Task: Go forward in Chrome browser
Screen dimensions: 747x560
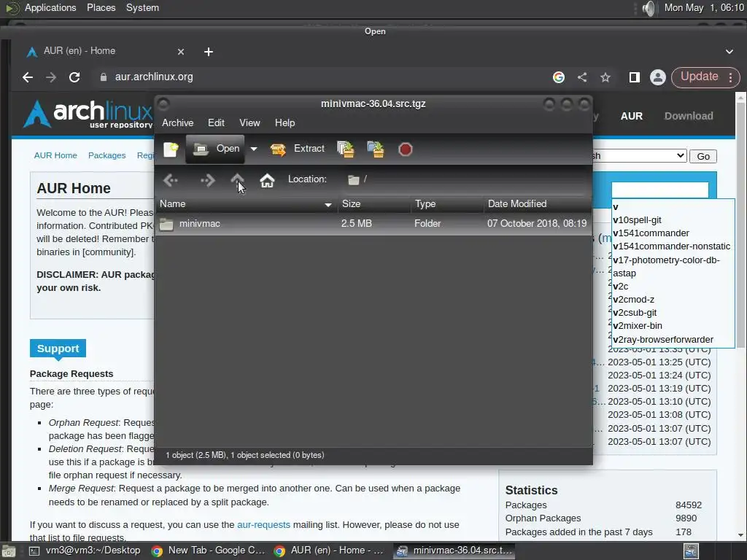Action: (51, 77)
